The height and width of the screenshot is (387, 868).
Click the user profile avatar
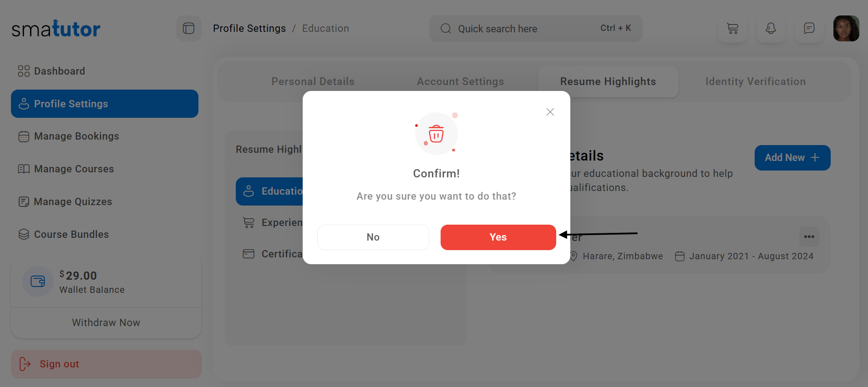point(846,29)
